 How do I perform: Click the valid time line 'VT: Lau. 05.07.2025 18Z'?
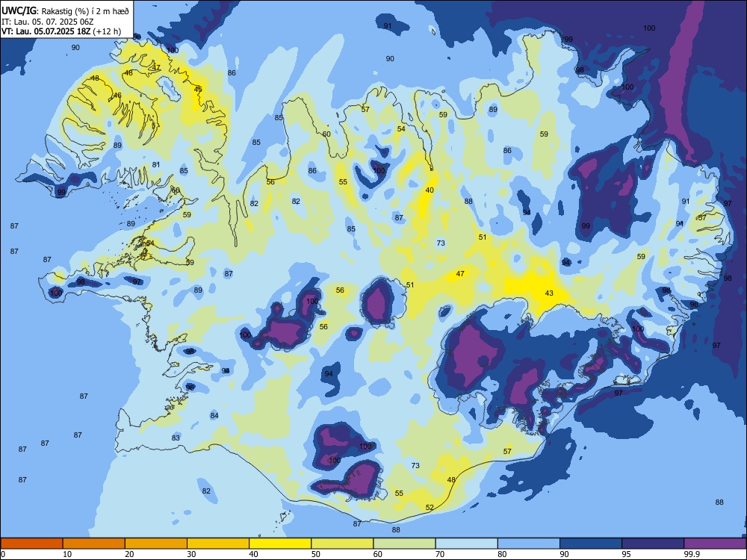pos(46,32)
